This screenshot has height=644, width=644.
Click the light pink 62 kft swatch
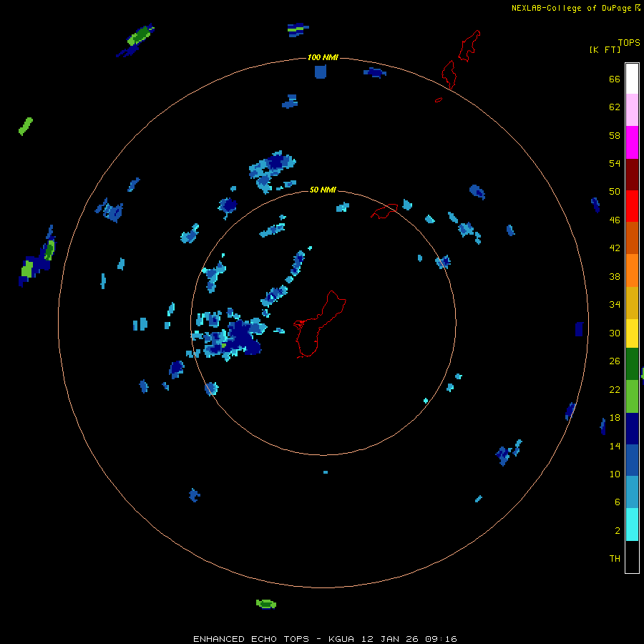(x=632, y=110)
